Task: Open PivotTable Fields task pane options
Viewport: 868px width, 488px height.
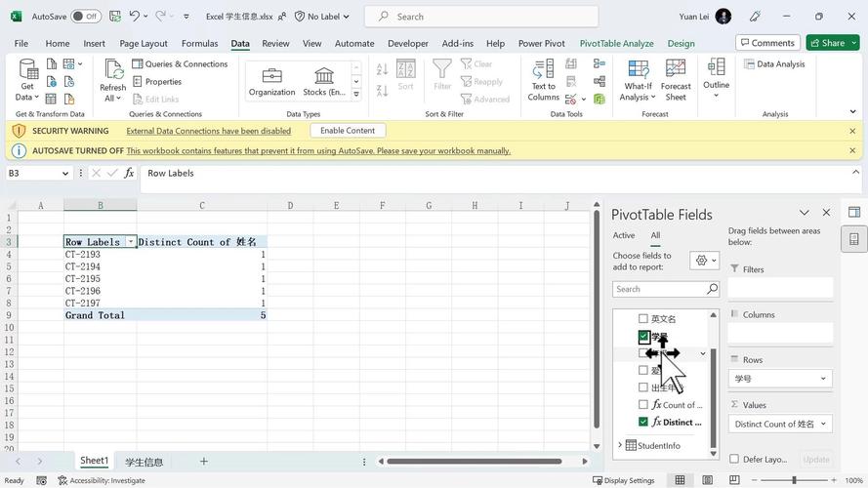Action: 804,213
